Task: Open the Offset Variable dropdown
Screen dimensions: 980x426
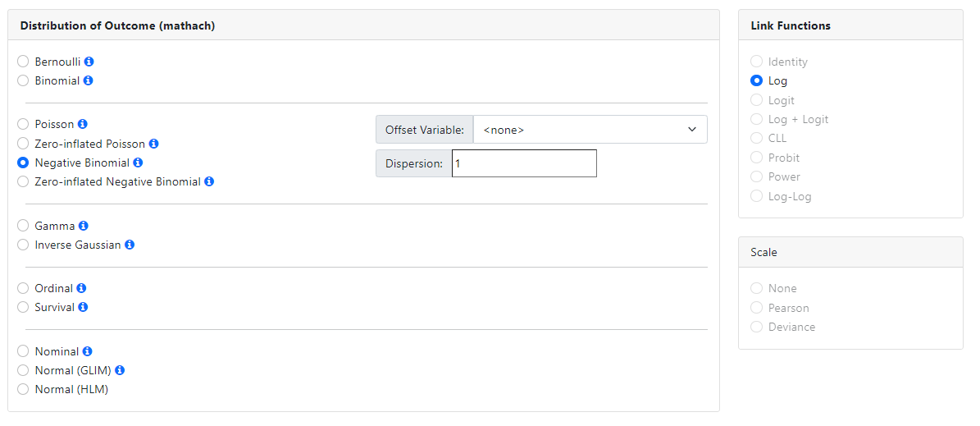Action: click(590, 130)
